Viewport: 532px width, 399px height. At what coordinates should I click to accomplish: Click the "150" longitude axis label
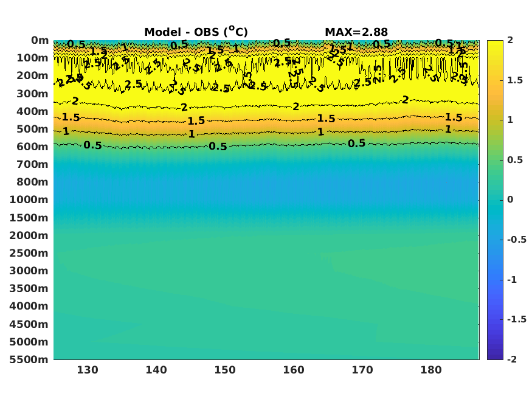click(225, 370)
